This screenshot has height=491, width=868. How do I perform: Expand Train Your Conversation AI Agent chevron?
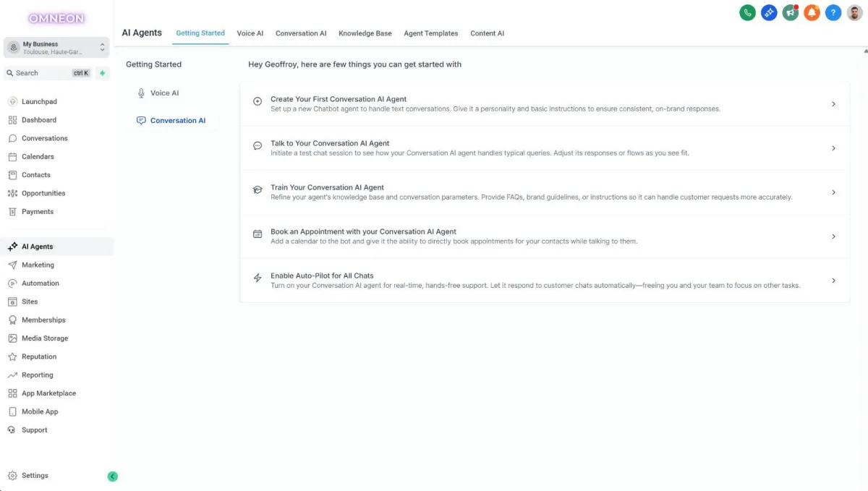pyautogui.click(x=833, y=192)
